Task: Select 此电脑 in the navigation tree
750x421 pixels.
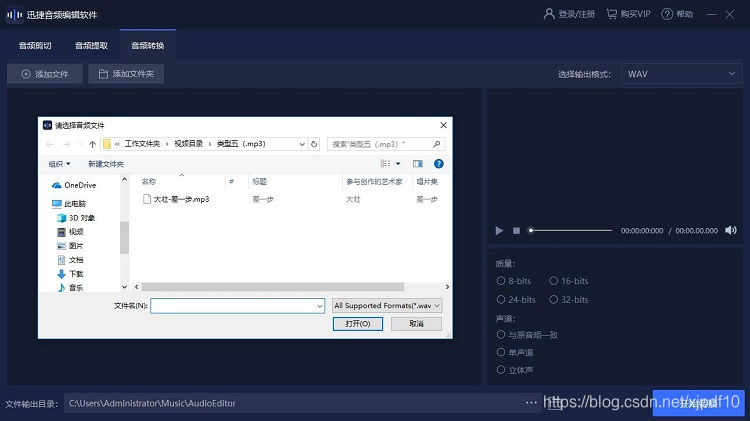Action: tap(69, 204)
